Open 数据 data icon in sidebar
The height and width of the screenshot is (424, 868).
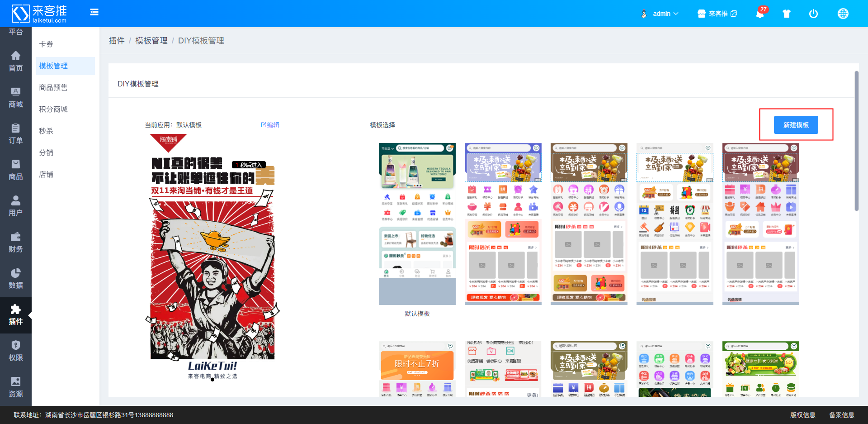point(16,278)
